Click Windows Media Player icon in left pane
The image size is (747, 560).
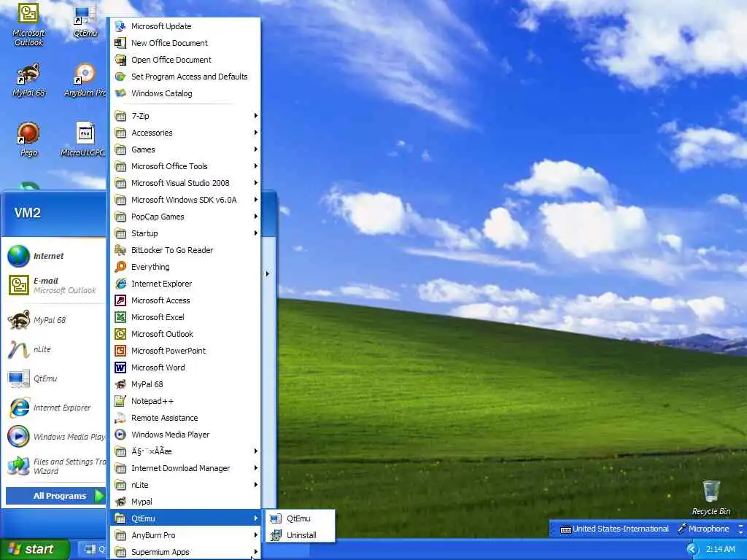pyautogui.click(x=18, y=437)
